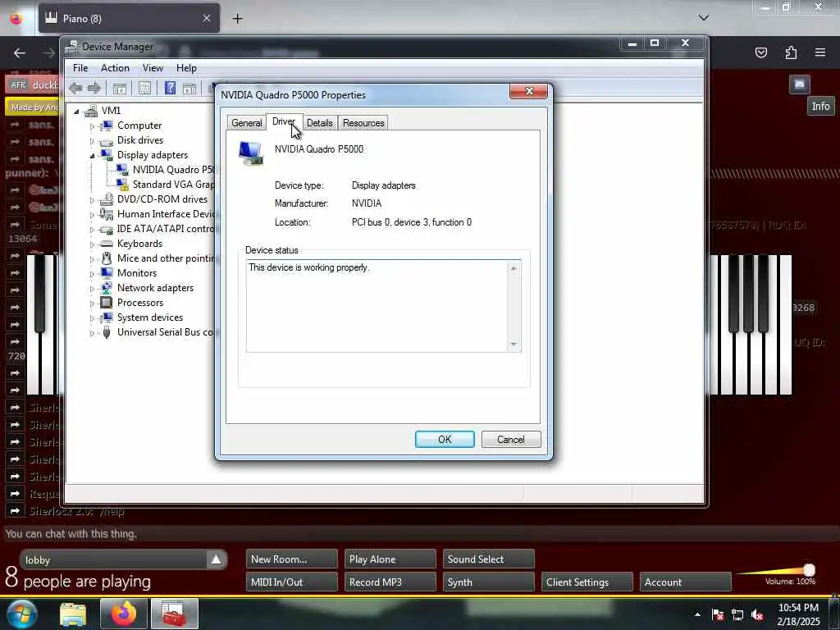Click the chat input field
The image size is (840, 630).
(x=420, y=533)
